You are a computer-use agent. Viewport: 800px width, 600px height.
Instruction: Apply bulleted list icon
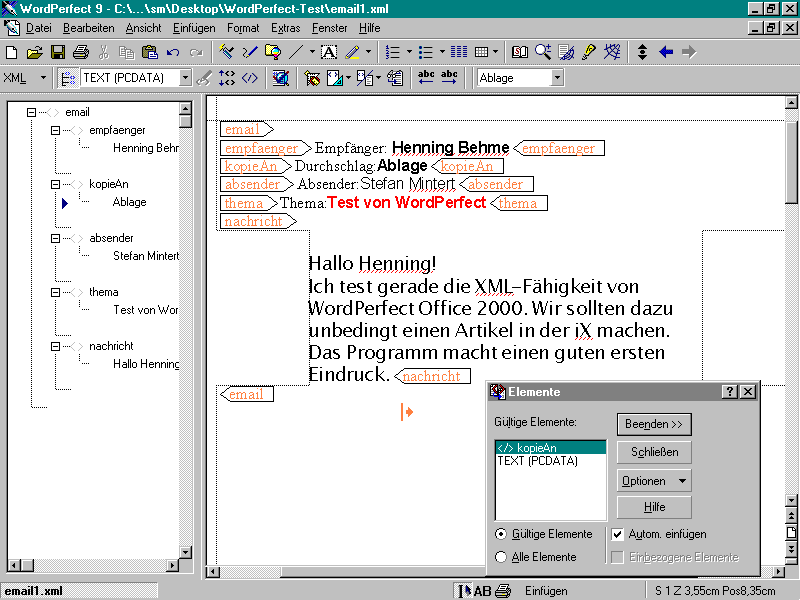[426, 52]
